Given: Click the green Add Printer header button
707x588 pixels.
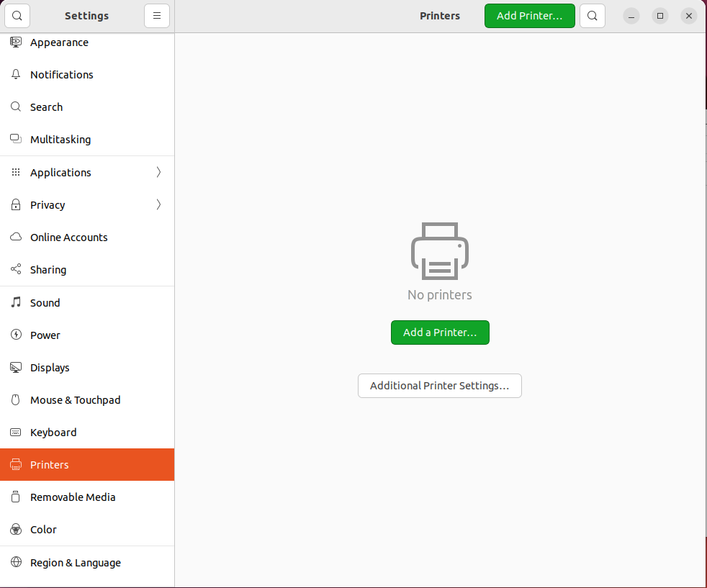Looking at the screenshot, I should tap(529, 16).
